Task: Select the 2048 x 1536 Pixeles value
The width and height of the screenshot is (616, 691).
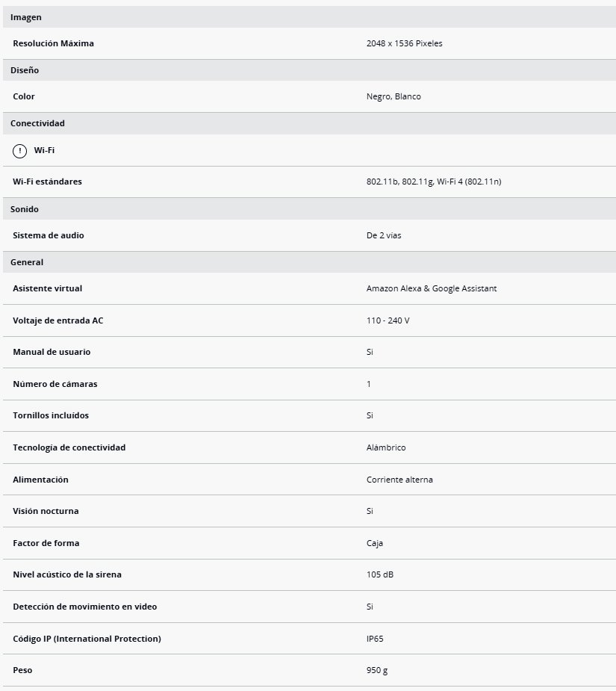Action: (x=404, y=43)
